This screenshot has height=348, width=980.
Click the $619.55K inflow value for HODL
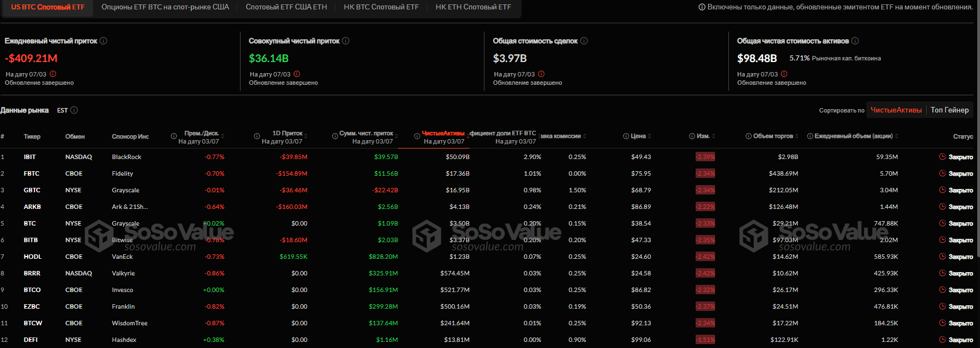pos(293,257)
